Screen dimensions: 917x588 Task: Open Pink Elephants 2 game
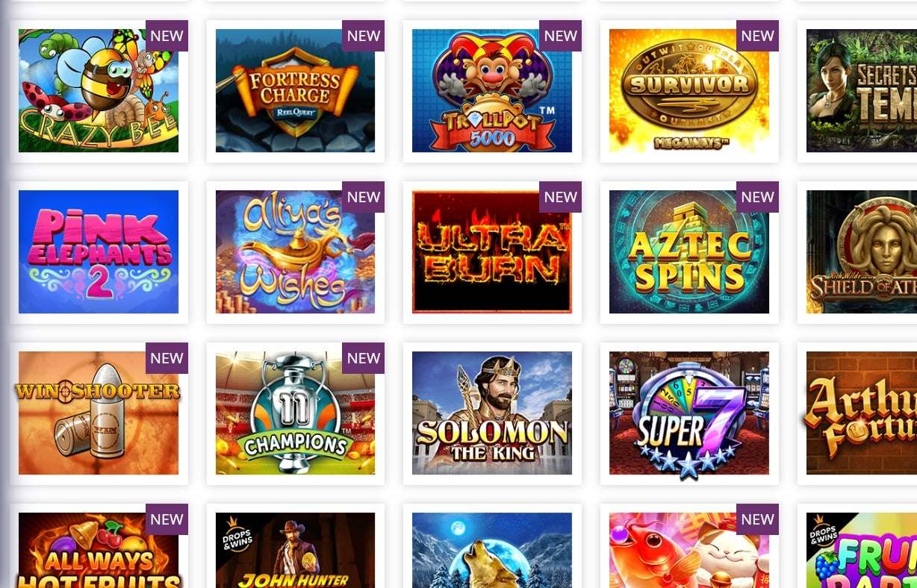click(x=99, y=252)
